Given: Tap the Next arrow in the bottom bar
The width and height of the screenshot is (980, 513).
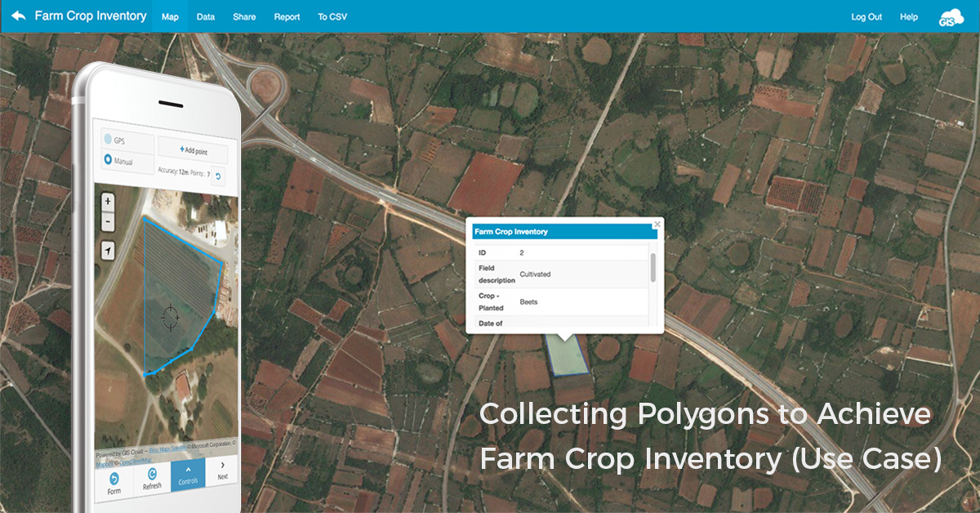Looking at the screenshot, I should pyautogui.click(x=222, y=467).
